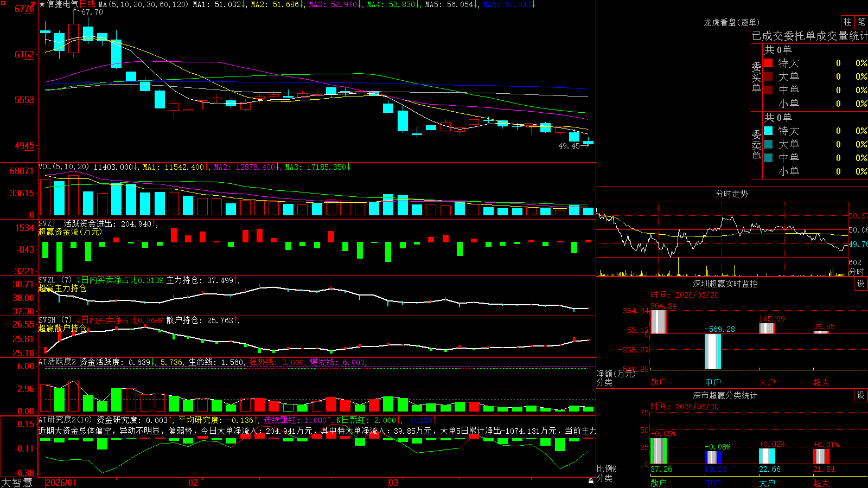This screenshot has width=868, height=488.
Task: Click the 已成交委托单成交量统计 header
Action: (809, 36)
